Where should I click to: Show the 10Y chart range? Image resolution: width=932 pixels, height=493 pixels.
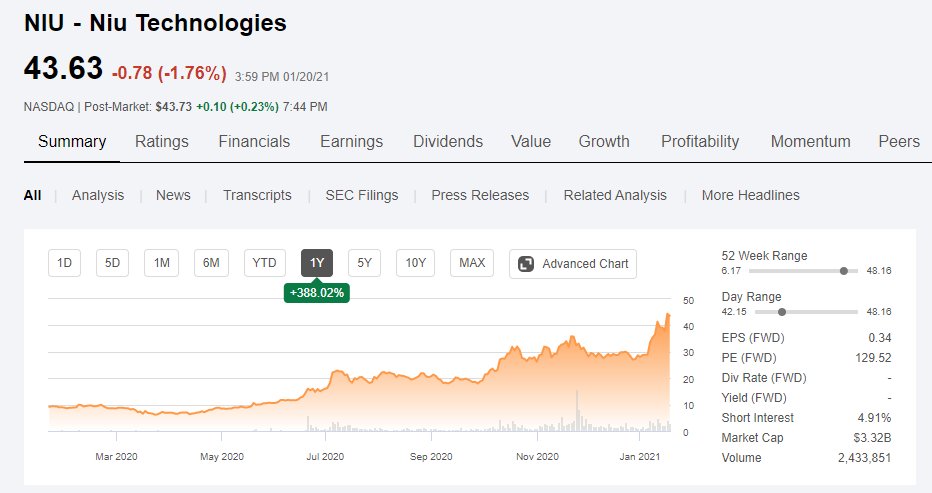(415, 263)
